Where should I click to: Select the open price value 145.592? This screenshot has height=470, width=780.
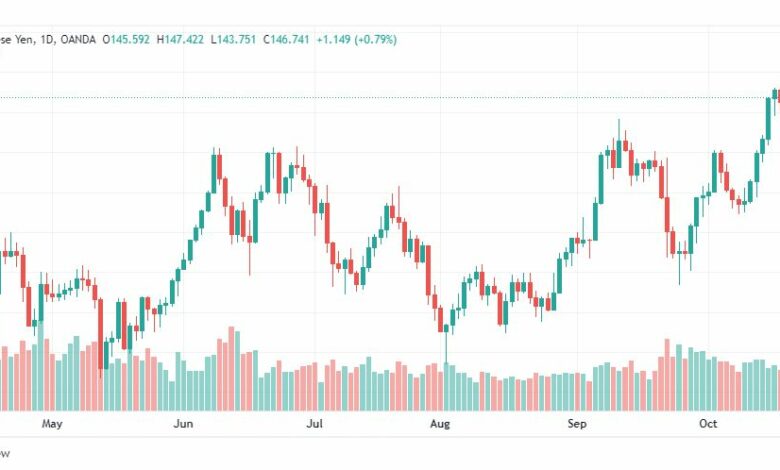click(x=130, y=39)
